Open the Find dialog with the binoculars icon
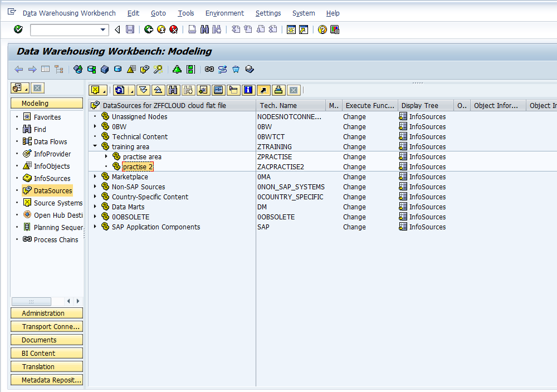Viewport: 557px width, 392px height. pos(204,29)
